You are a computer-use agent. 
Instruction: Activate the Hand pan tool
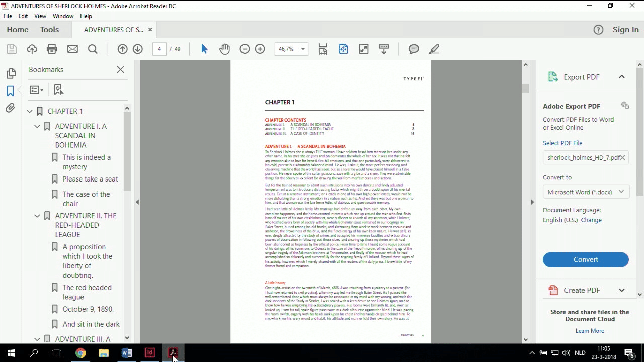coord(224,49)
